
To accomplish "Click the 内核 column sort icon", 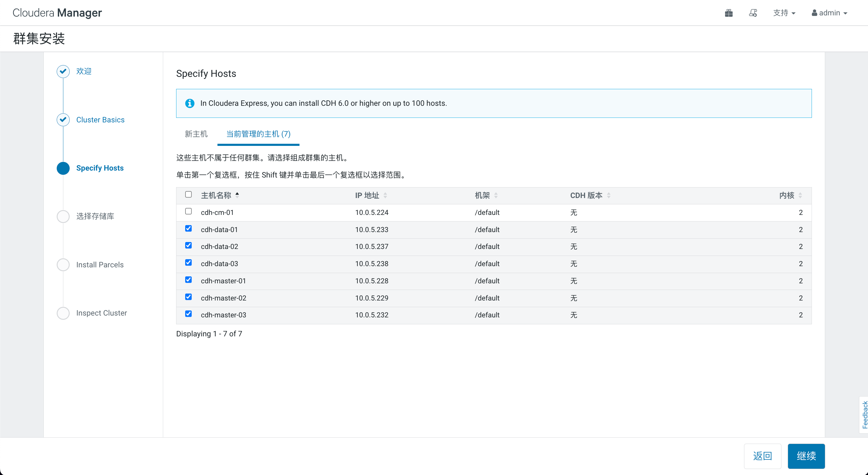I will point(800,195).
